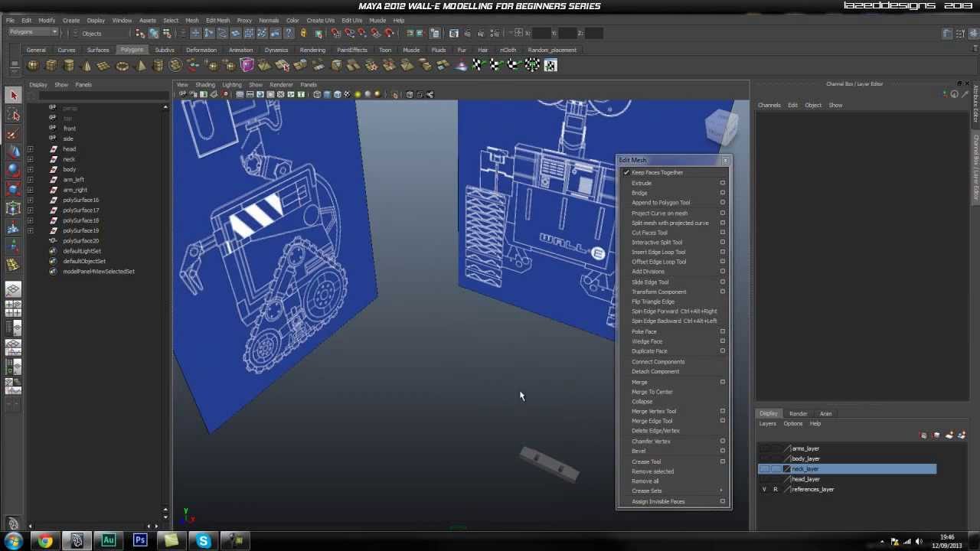Expand polySurface17 in the outliner
The height and width of the screenshot is (551, 980).
pyautogui.click(x=30, y=210)
